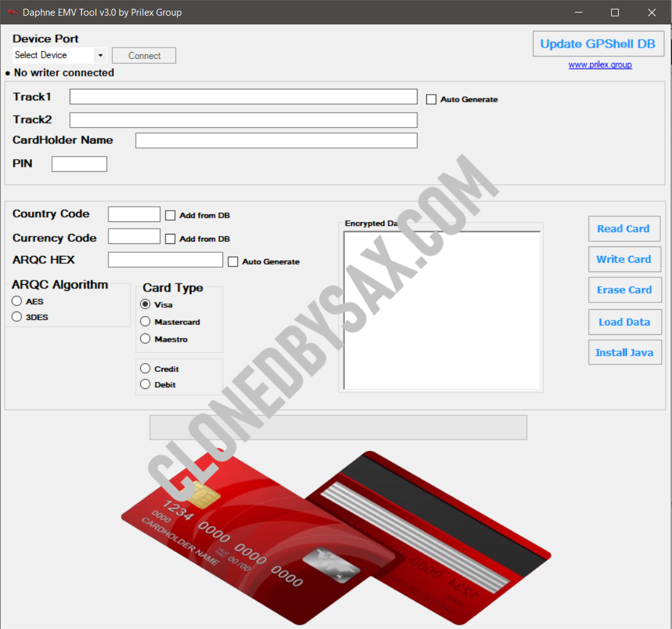Focus the Track2 text field
The height and width of the screenshot is (629, 672).
243,120
